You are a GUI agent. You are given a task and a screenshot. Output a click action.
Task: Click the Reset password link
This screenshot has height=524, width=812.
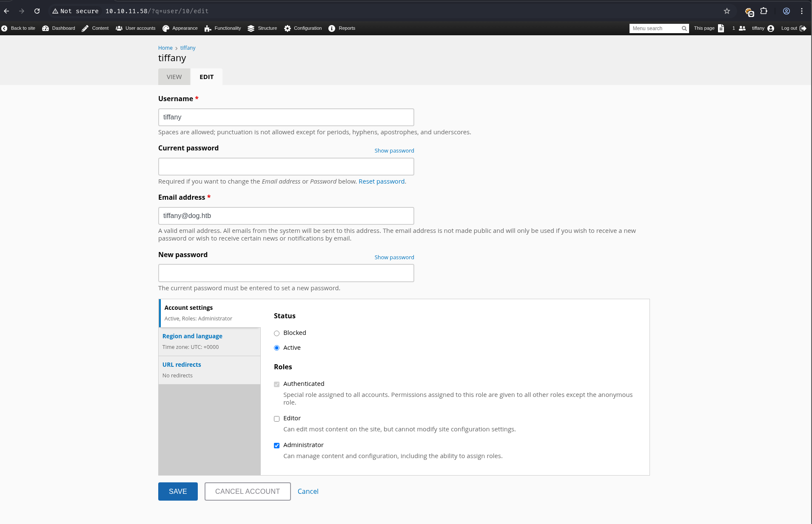tap(382, 181)
